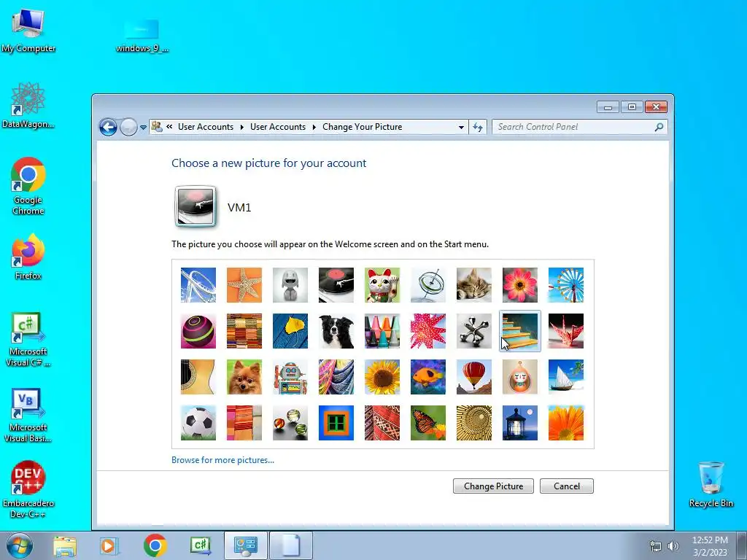Click Browse for more pictures link

tap(222, 460)
